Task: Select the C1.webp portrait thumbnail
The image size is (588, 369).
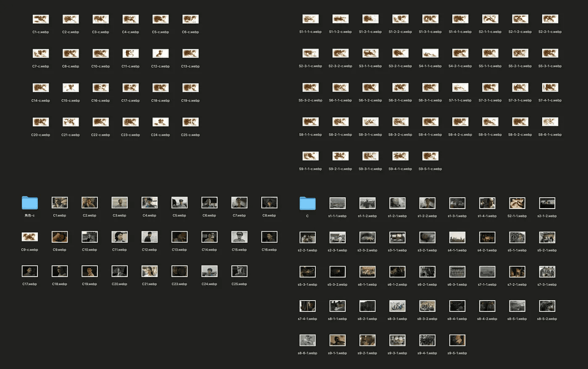Action: point(60,203)
